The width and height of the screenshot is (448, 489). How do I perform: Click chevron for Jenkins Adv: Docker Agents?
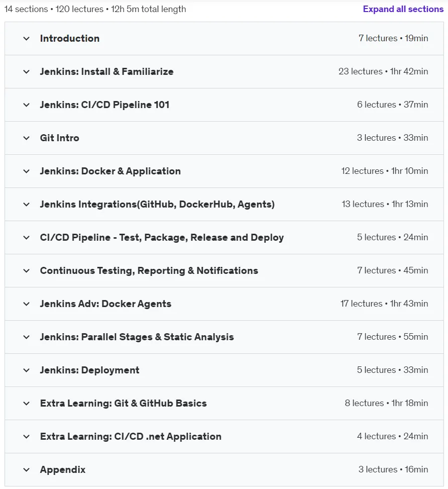click(27, 304)
